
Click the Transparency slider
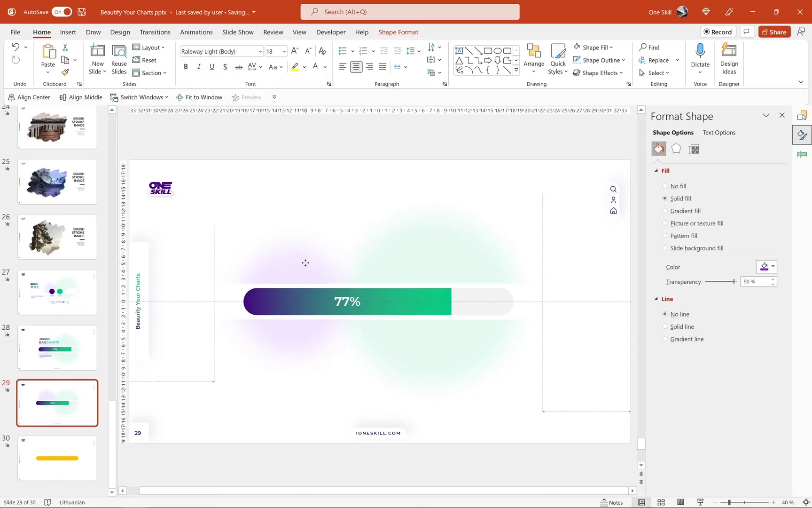721,282
